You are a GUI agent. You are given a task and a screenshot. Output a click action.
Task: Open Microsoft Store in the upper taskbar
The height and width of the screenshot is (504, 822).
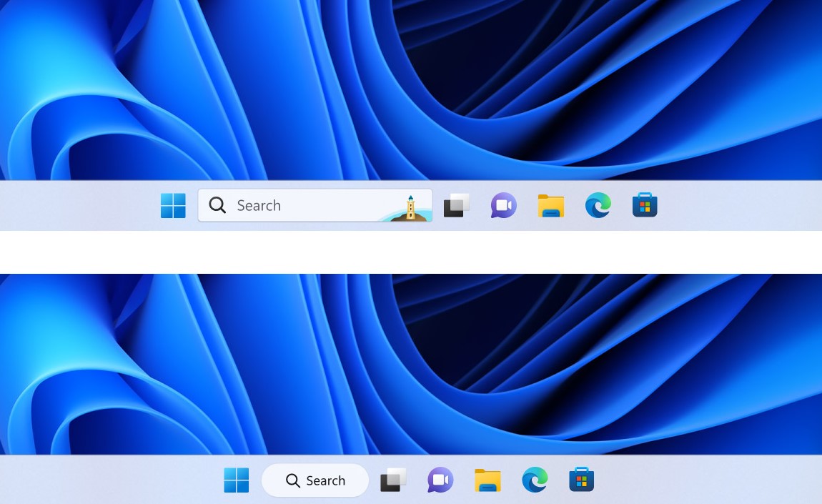tap(645, 205)
